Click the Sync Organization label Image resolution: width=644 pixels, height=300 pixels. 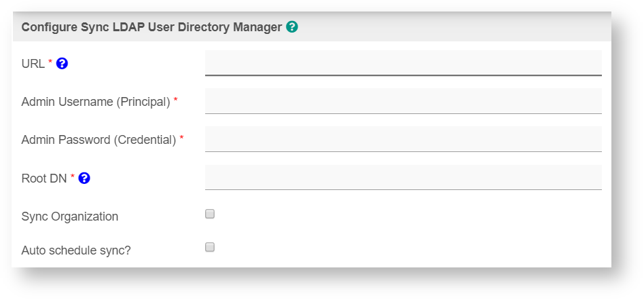click(70, 217)
